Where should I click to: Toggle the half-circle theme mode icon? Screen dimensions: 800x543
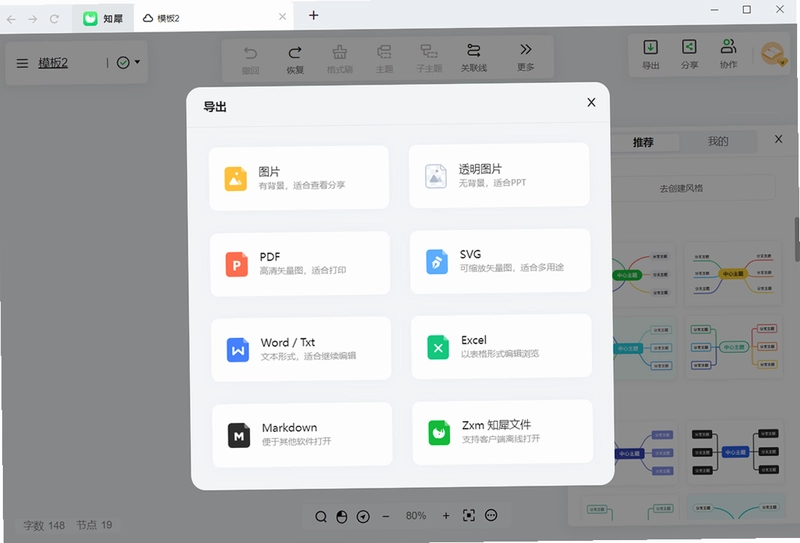coord(342,517)
